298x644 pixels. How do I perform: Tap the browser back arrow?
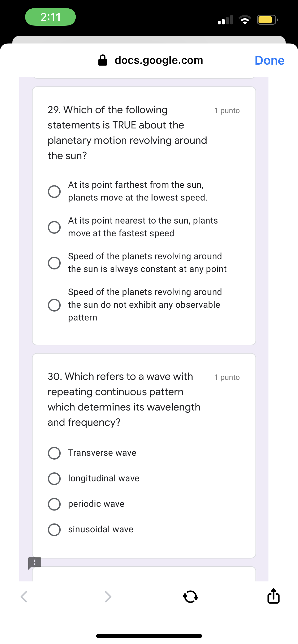(x=24, y=597)
